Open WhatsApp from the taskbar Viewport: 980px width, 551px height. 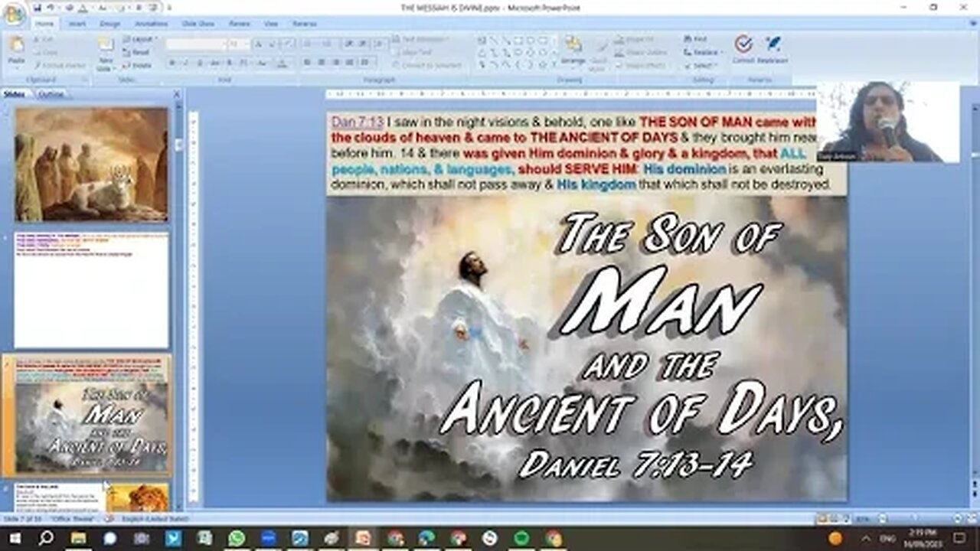pyautogui.click(x=237, y=538)
